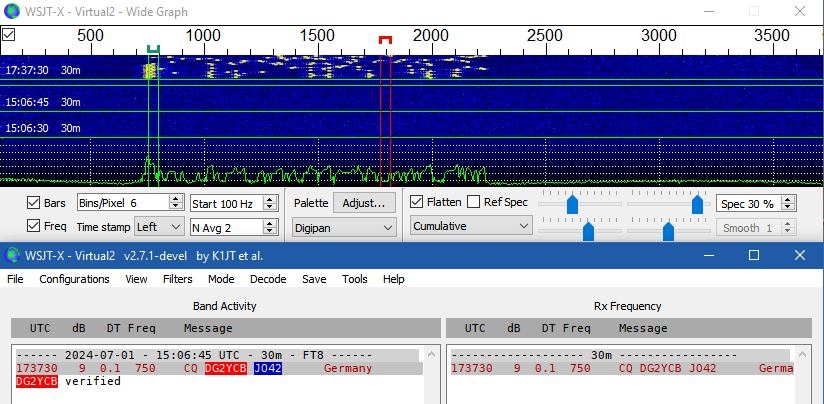Click the strong signal at 750 Hz in waterfall
The height and width of the screenshot is (404, 824).
150,70
